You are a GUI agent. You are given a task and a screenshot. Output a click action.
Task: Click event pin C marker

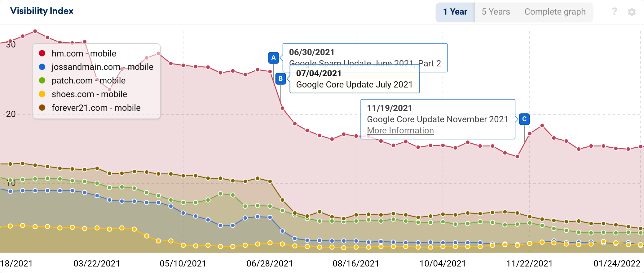[x=524, y=119]
